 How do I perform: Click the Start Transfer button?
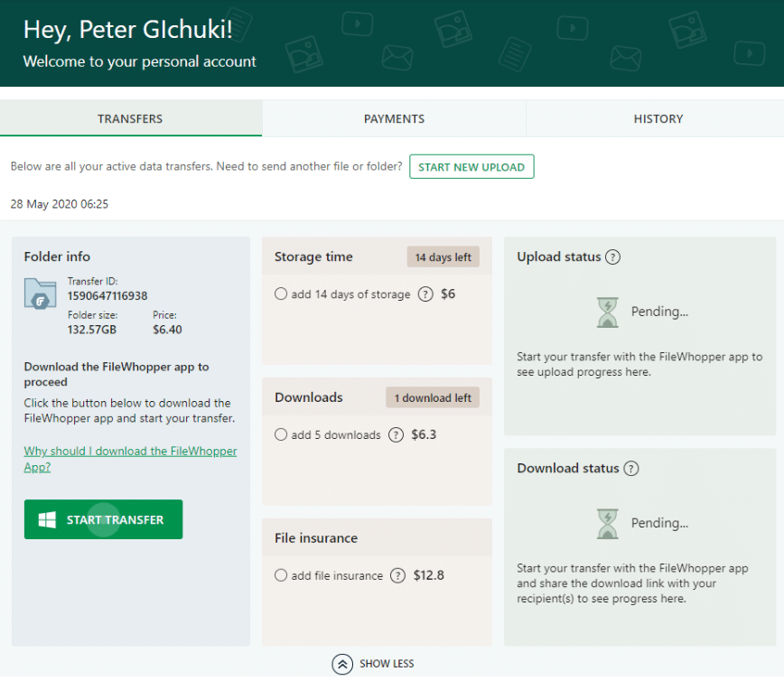pyautogui.click(x=104, y=519)
